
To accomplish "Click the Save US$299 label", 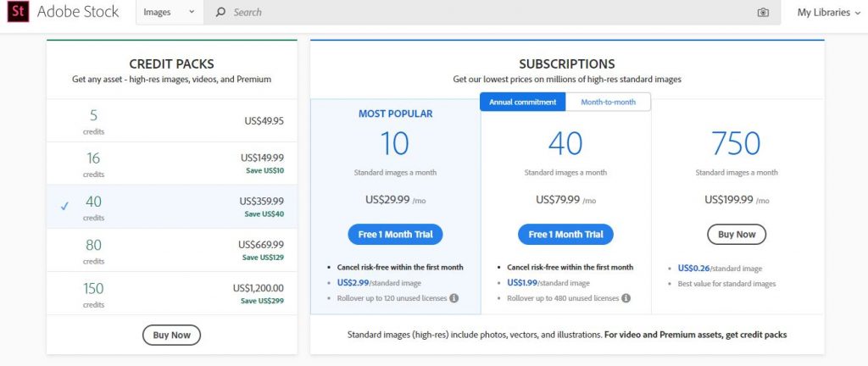I will pos(263,301).
